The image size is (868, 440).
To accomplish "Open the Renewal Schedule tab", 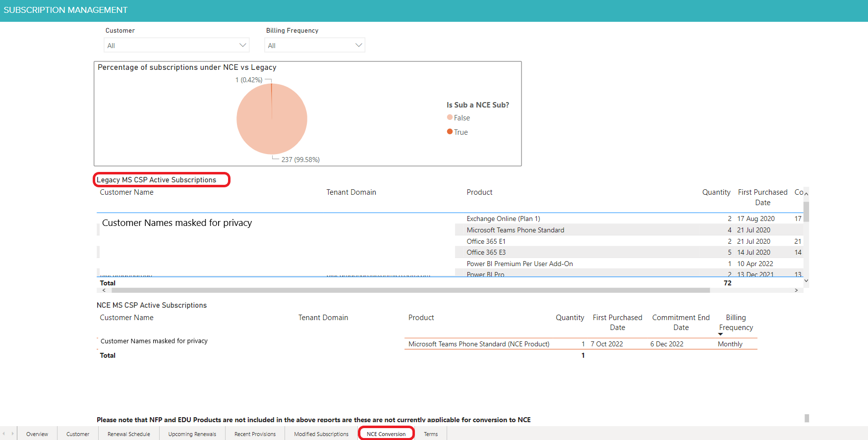I will tap(129, 434).
